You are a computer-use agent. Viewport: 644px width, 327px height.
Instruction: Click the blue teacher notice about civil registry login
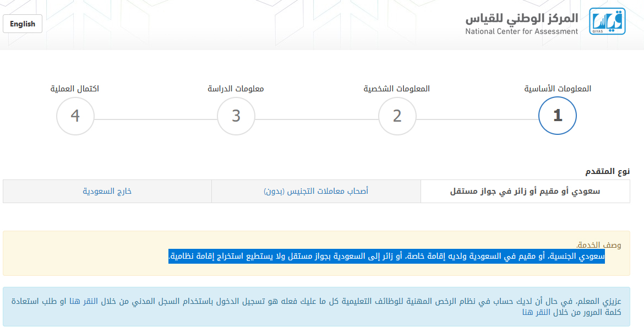[316, 307]
